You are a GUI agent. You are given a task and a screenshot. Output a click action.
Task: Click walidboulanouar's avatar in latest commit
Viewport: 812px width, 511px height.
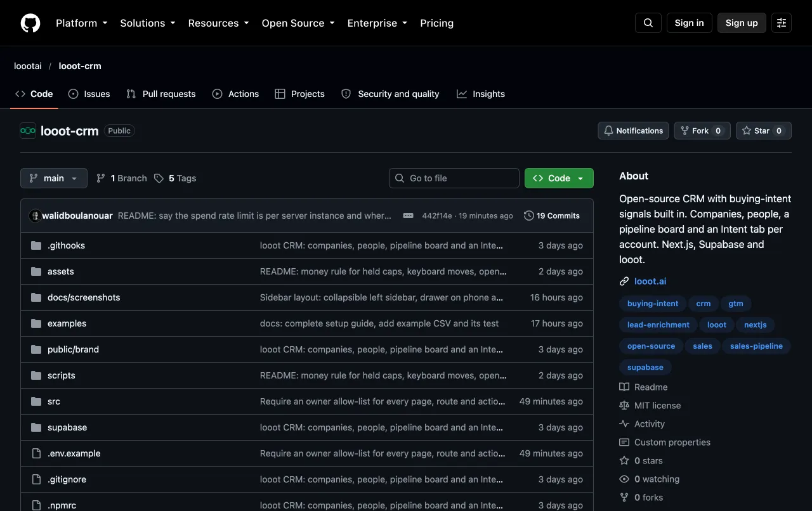[35, 216]
